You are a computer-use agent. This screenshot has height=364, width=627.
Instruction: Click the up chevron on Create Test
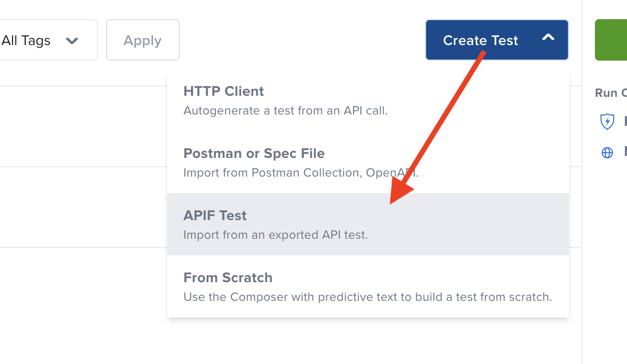548,38
